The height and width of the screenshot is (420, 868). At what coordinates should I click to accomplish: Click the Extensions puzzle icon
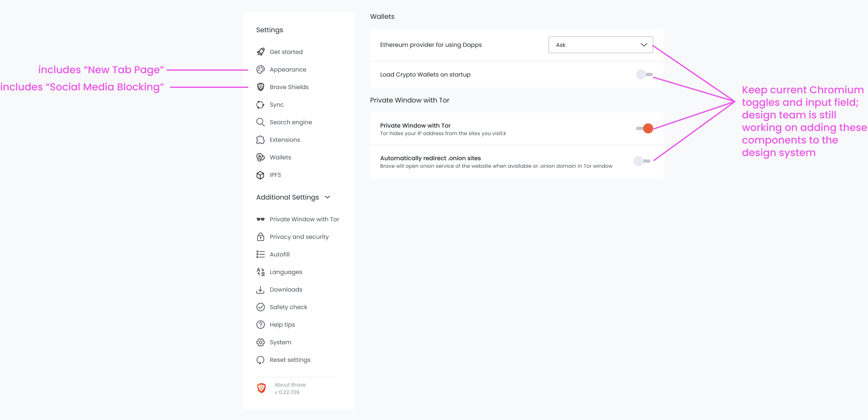(260, 140)
